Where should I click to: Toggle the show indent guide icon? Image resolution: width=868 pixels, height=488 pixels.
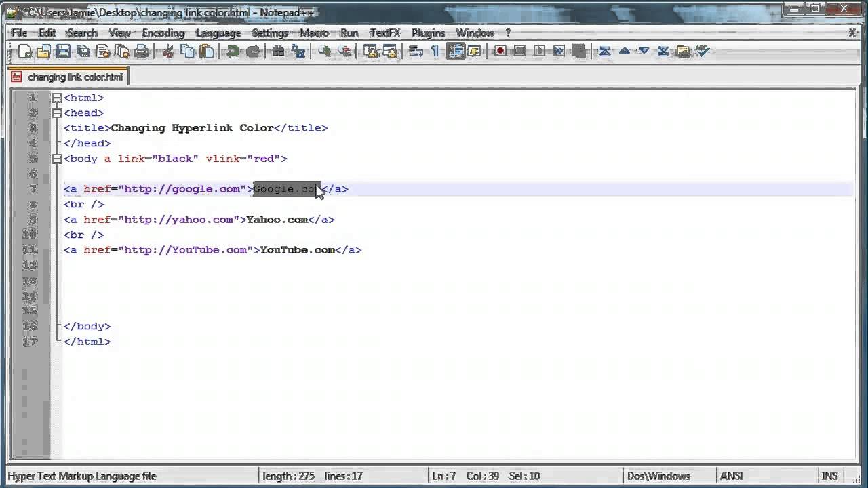point(456,52)
